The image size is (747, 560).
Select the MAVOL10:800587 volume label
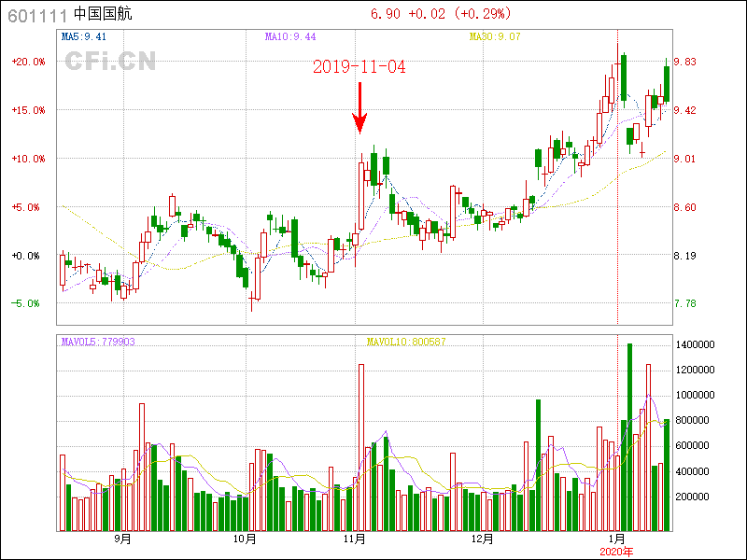point(406,342)
